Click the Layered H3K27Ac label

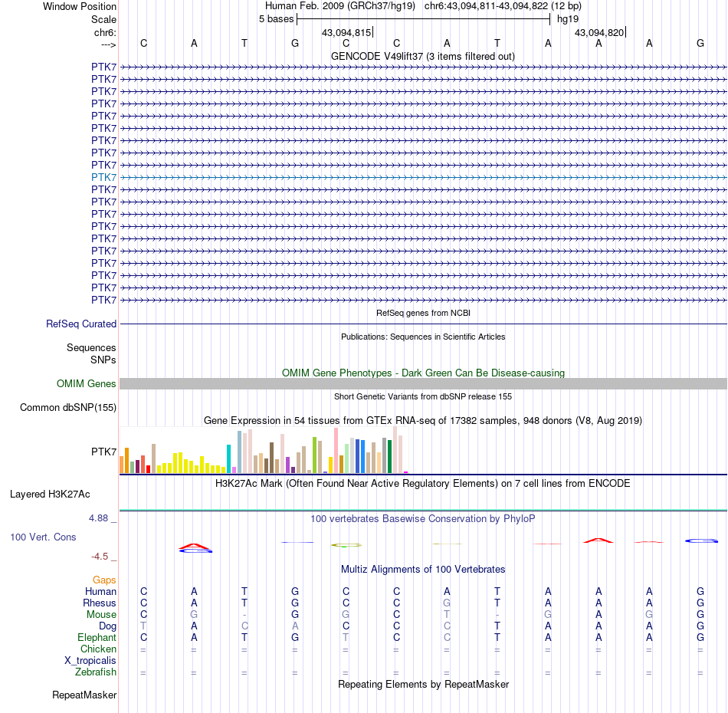pos(50,495)
